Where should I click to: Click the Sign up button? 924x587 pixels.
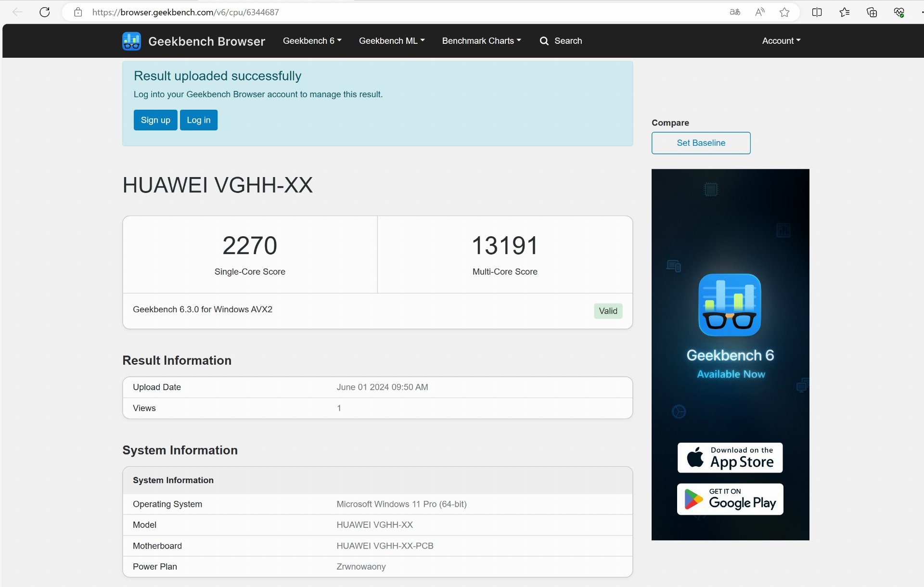(155, 120)
